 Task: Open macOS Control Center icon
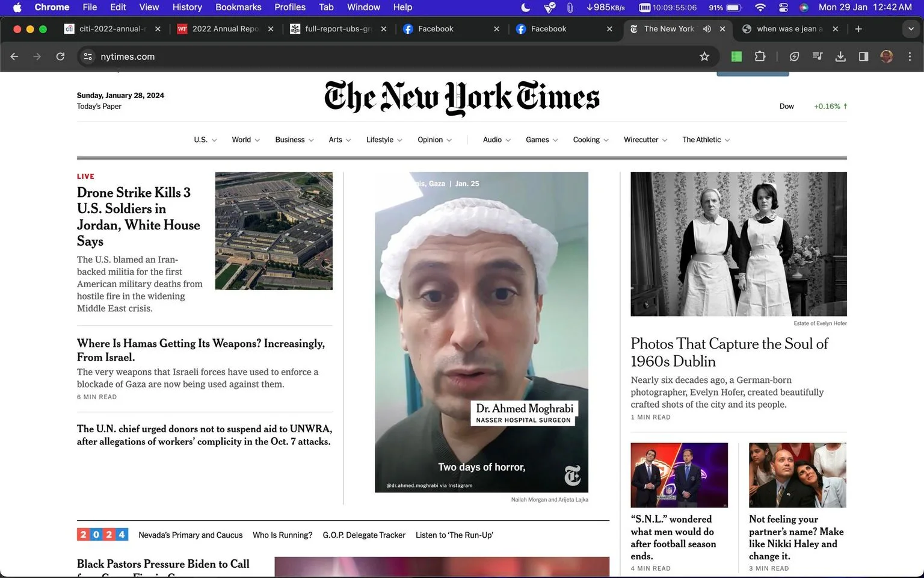point(783,7)
